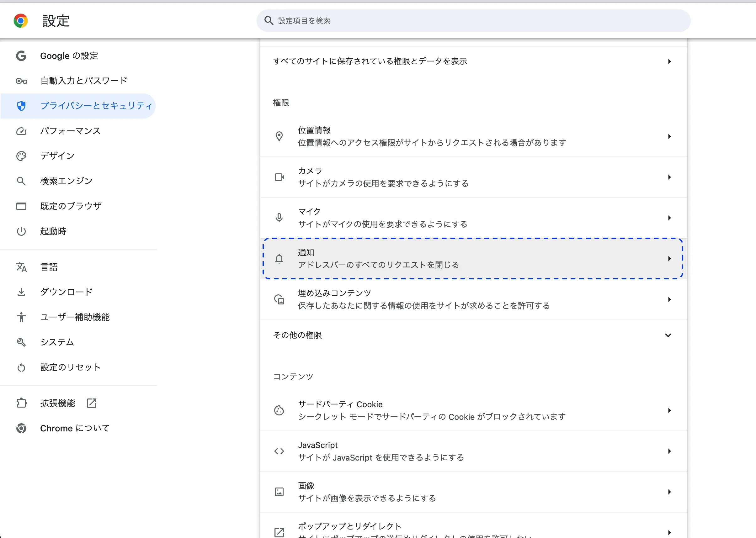Open the 位置情報 row arrow
Image resolution: width=756 pixels, height=538 pixels.
click(x=669, y=136)
